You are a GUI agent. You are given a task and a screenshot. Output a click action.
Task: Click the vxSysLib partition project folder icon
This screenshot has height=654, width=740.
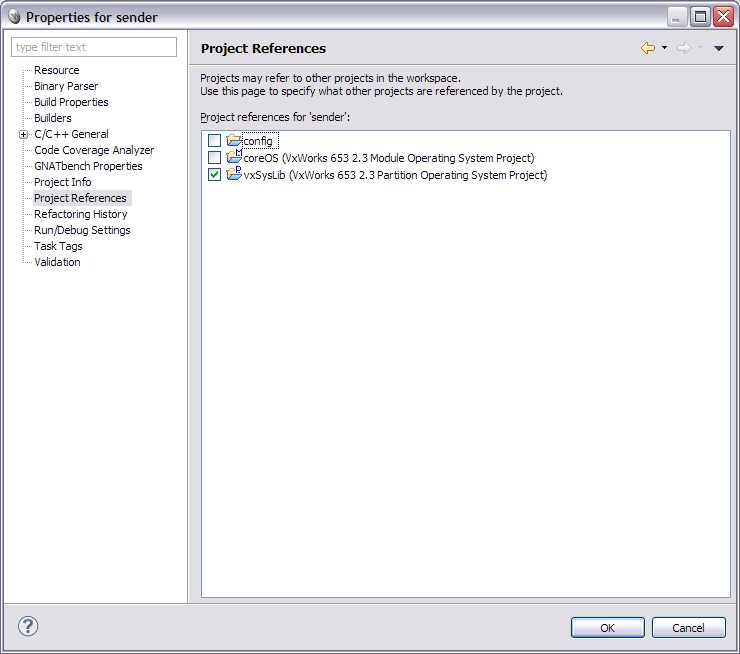[234, 174]
